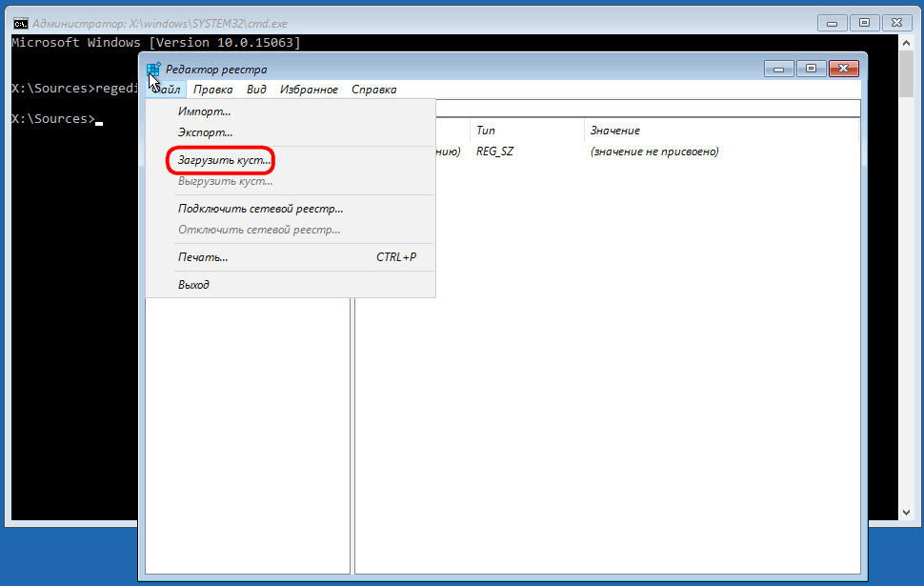Close the Registry Editor window
The width and height of the screenshot is (924, 586).
coord(843,69)
